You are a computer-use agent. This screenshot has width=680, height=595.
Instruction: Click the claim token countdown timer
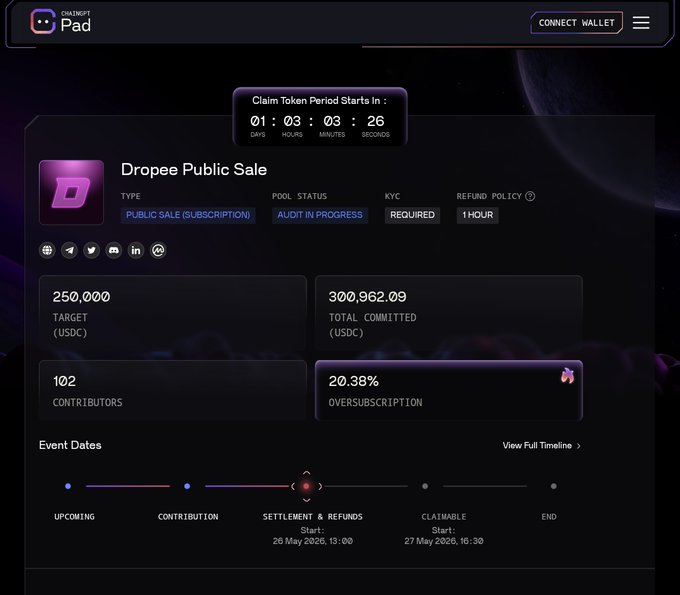tap(320, 117)
